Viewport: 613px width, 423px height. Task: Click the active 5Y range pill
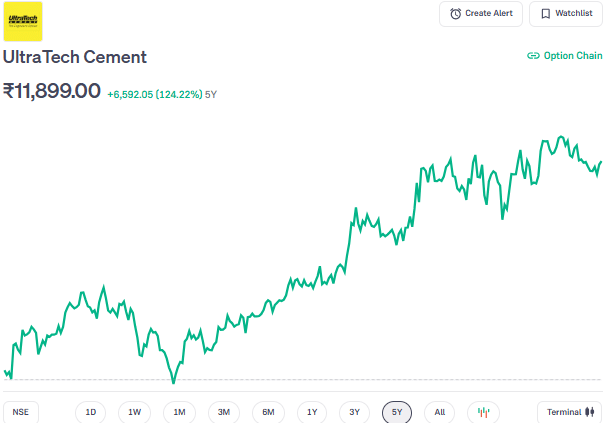tap(397, 412)
